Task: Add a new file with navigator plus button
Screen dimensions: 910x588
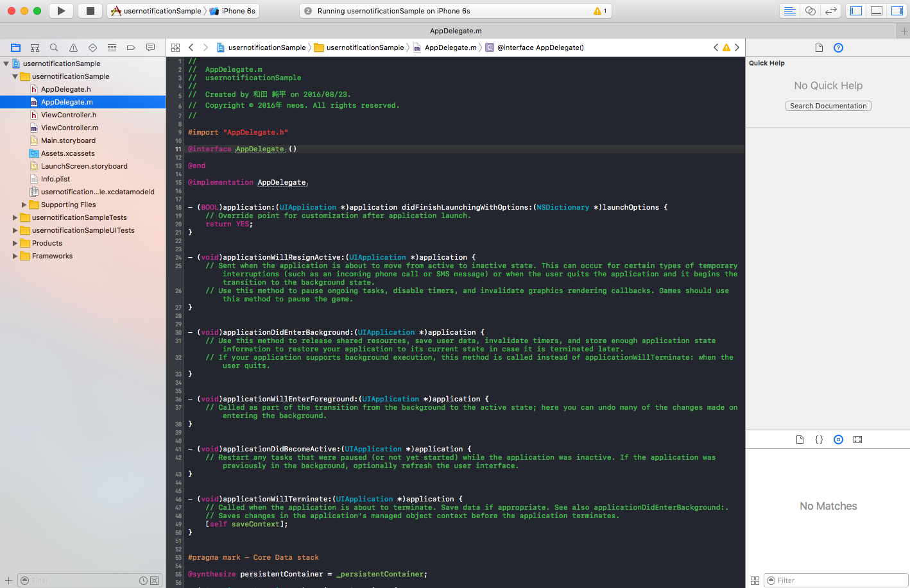Action: (8, 580)
